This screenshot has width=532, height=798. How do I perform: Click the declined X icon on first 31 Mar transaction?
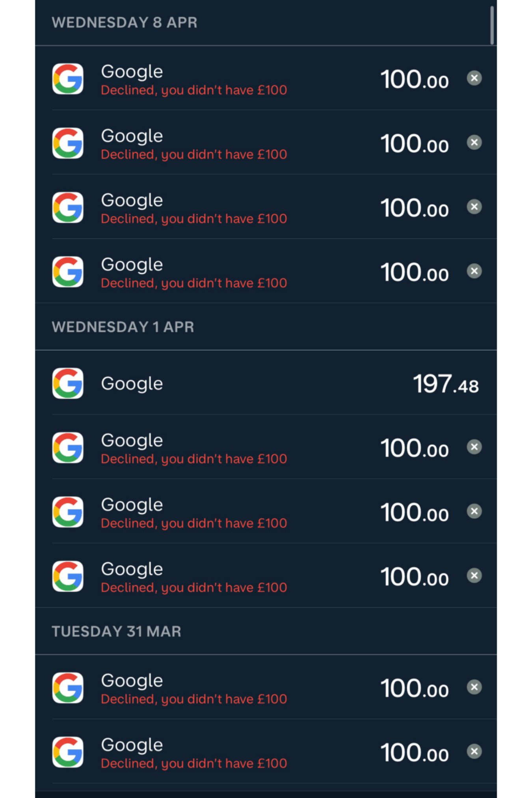474,687
